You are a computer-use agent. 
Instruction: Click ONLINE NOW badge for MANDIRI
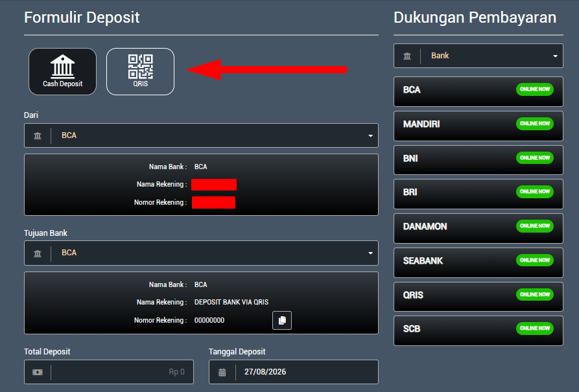535,124
